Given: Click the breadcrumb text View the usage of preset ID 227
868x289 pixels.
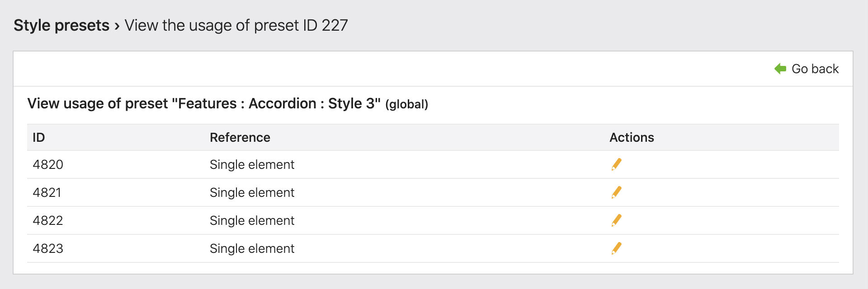Looking at the screenshot, I should (235, 25).
